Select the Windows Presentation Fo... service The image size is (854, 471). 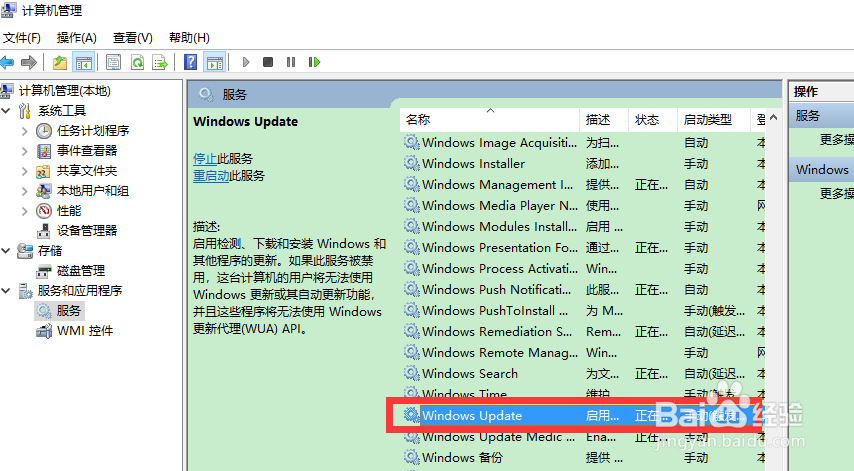pyautogui.click(x=584, y=248)
